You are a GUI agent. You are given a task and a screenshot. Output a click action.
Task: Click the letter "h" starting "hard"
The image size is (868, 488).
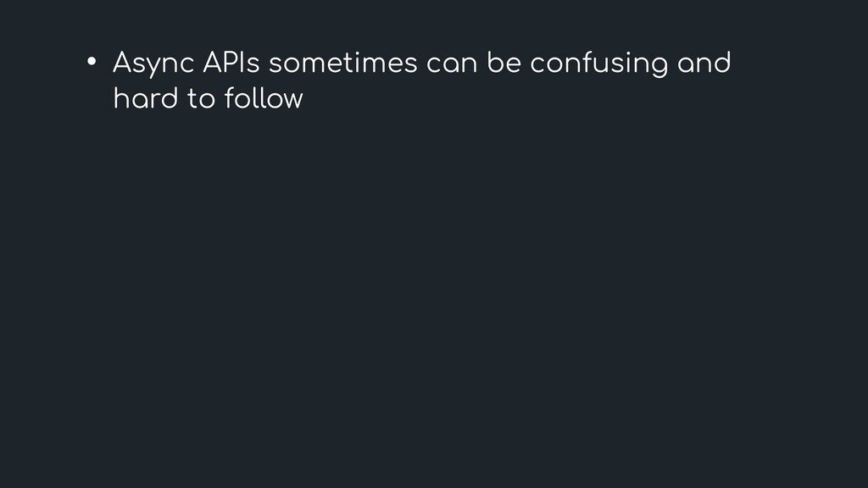point(120,98)
